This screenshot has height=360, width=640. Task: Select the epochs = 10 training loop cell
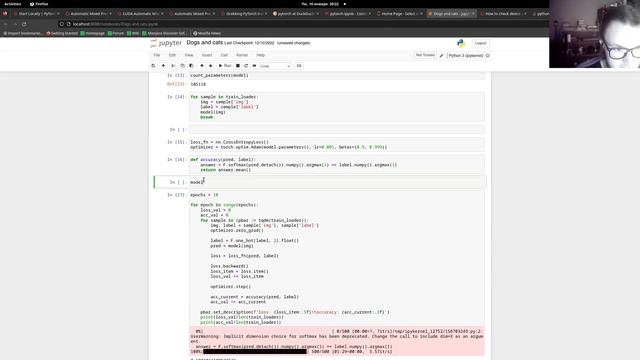337,258
